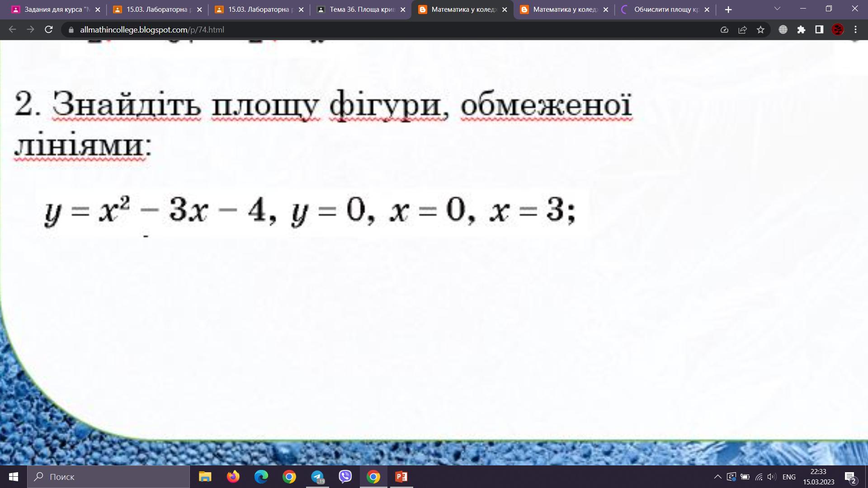Launch Viber from the taskbar
The width and height of the screenshot is (868, 488).
tap(345, 477)
